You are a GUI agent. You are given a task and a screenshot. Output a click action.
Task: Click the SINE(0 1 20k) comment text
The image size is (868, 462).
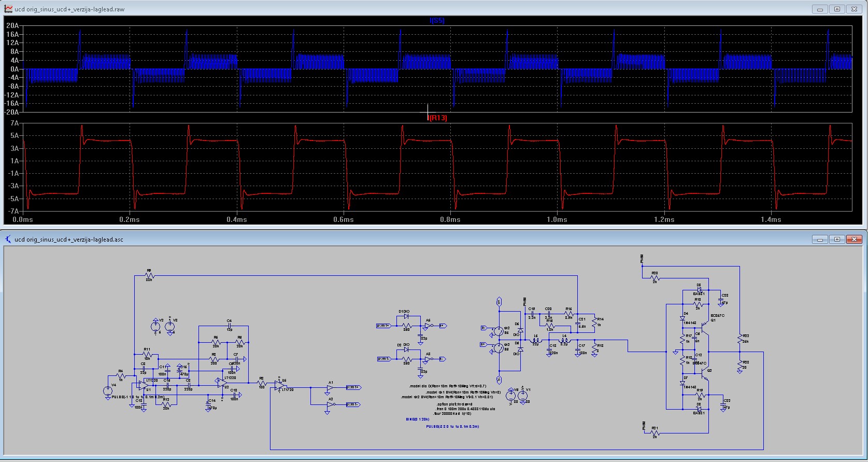point(418,418)
